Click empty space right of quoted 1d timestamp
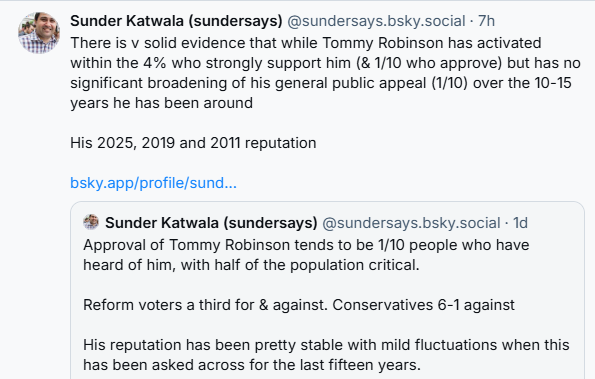Viewport: 595px width, 379px height. click(x=554, y=223)
